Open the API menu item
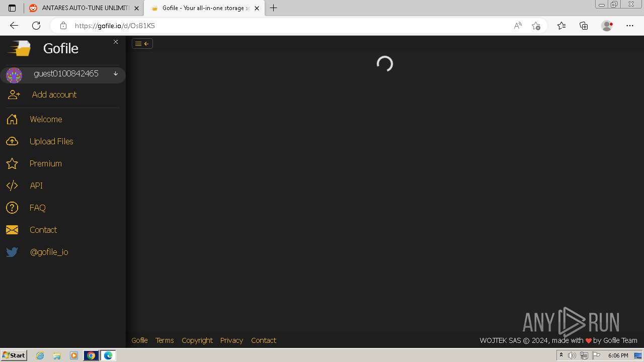 [36, 186]
